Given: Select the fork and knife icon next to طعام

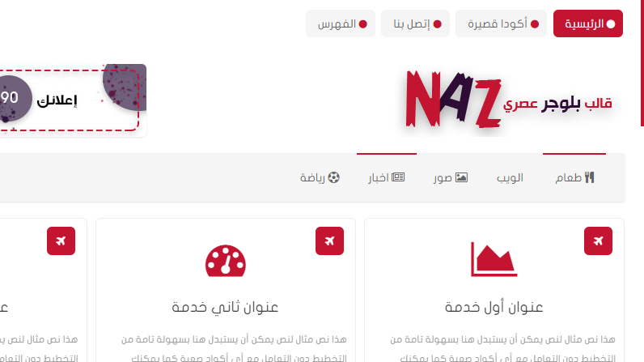Looking at the screenshot, I should click(x=589, y=177).
